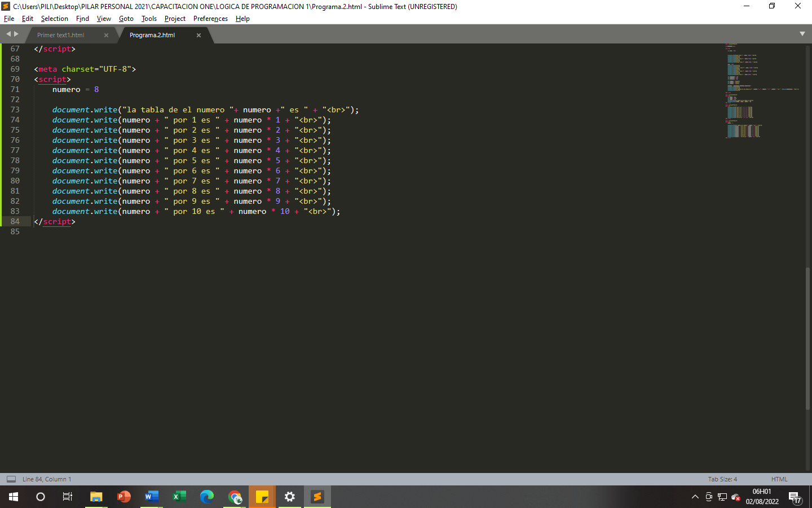Open Settings gear from taskbar
The height and width of the screenshot is (508, 812).
tap(290, 497)
